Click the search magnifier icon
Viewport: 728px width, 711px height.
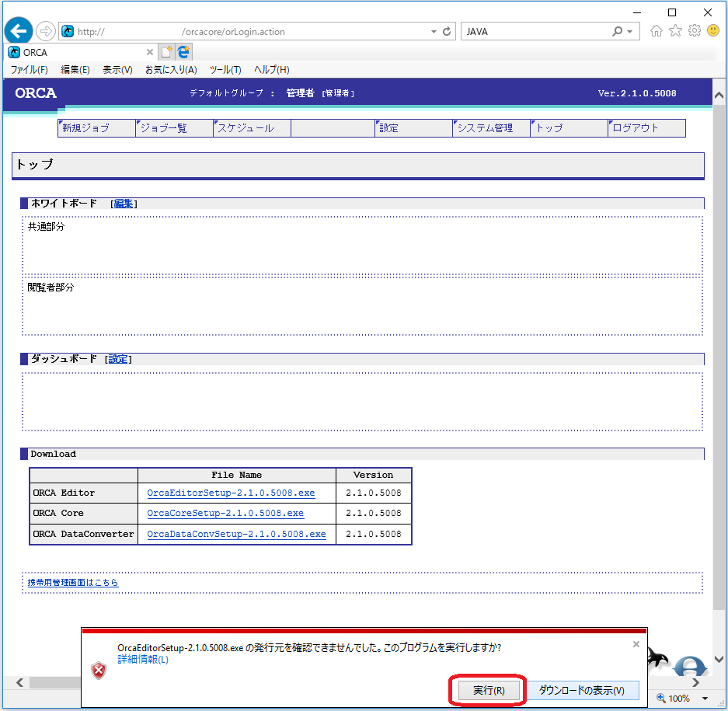617,31
